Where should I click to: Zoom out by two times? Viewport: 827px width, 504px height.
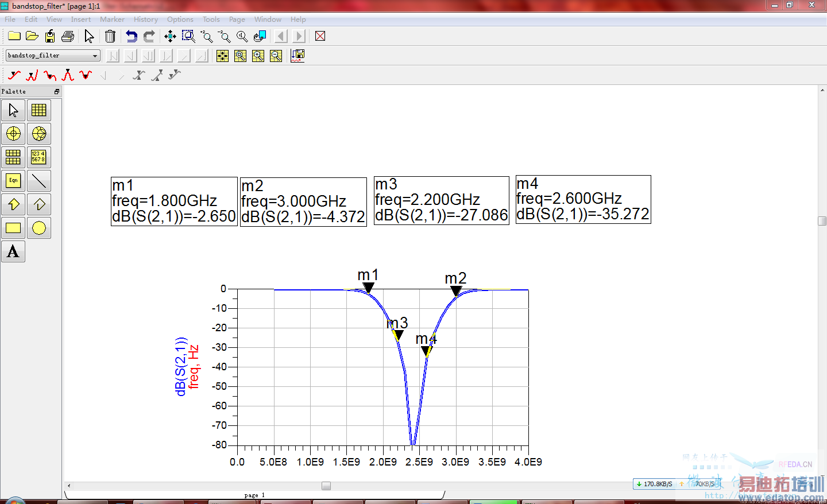click(225, 36)
